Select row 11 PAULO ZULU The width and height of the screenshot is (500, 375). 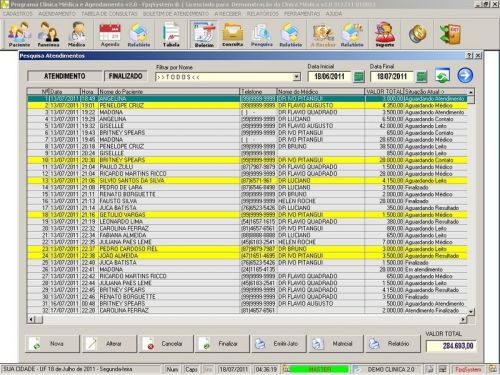tap(247, 167)
